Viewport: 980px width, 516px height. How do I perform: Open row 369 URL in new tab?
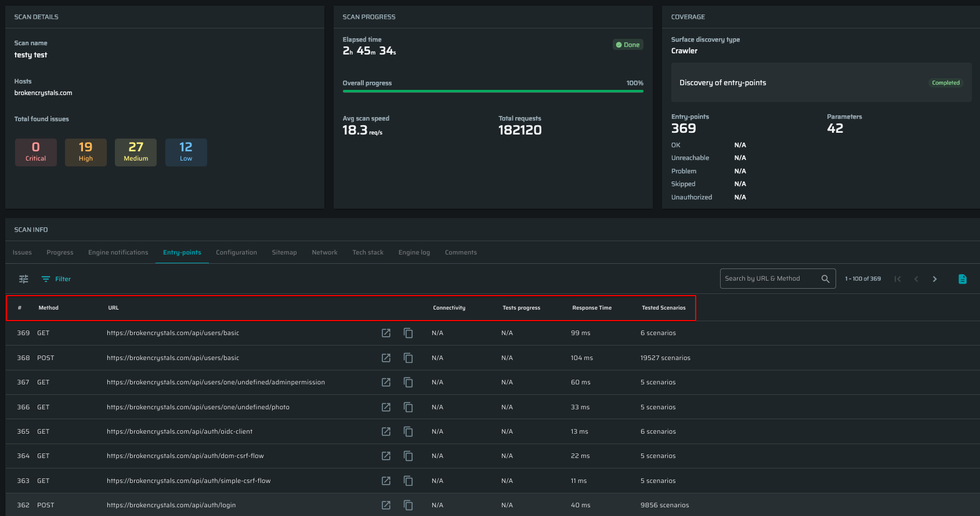(386, 333)
